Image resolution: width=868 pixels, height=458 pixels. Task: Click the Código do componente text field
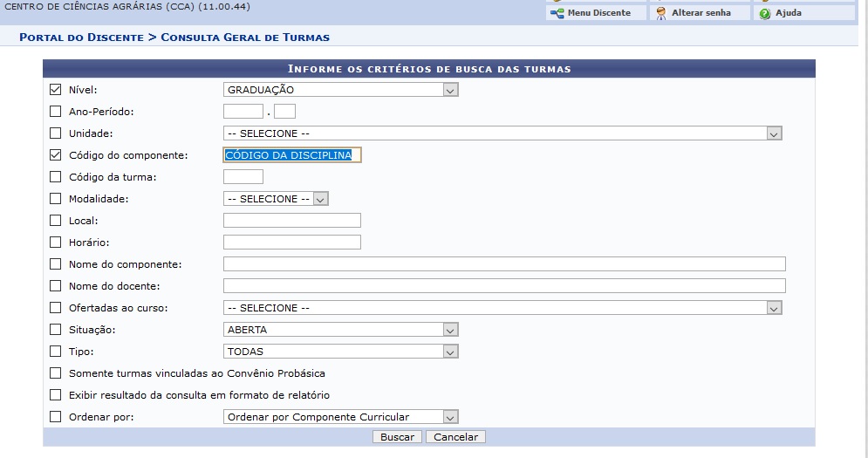291,155
